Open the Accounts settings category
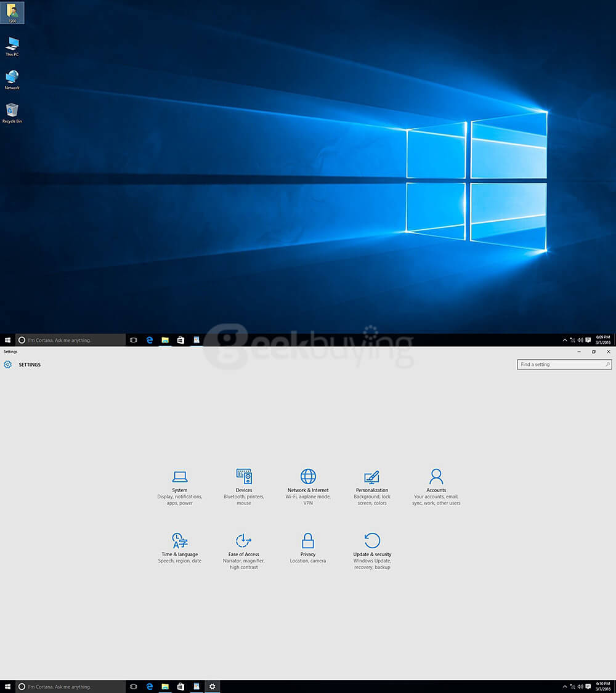 436,487
